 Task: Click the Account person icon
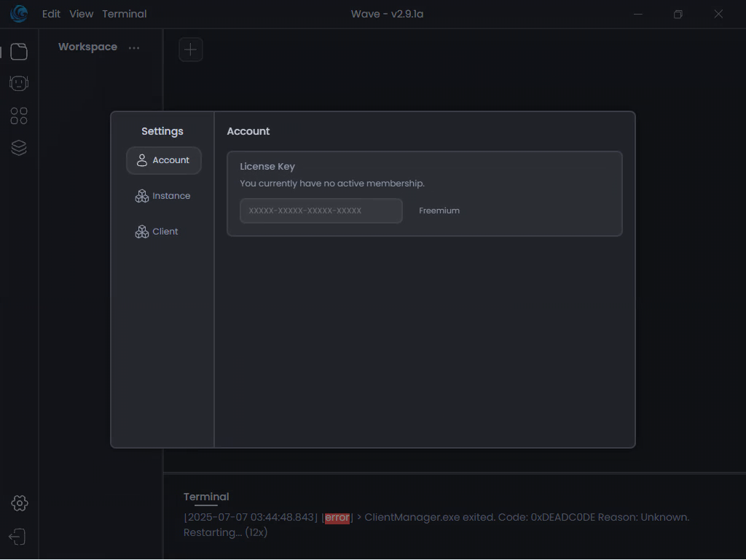click(142, 160)
